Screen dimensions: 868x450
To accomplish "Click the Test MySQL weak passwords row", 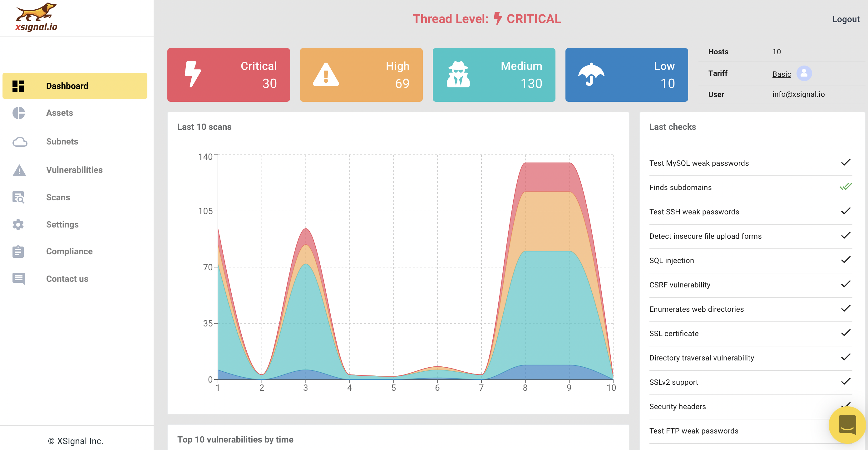I will [x=751, y=163].
